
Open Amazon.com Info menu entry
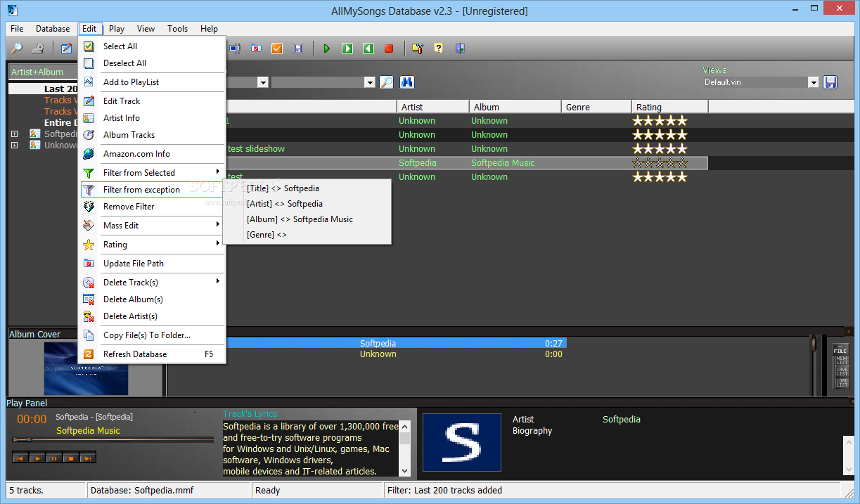coord(152,154)
